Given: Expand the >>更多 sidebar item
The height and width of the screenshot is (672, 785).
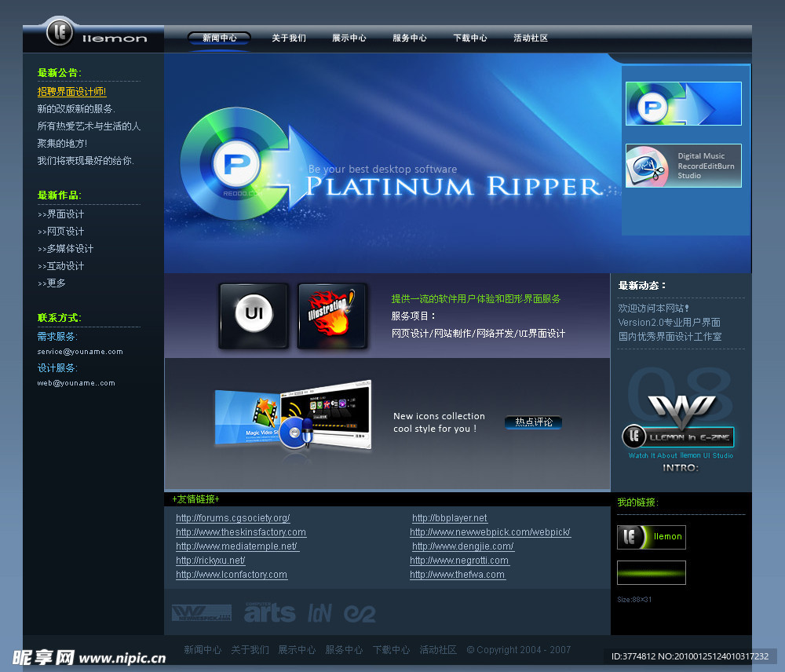Looking at the screenshot, I should click(x=52, y=283).
